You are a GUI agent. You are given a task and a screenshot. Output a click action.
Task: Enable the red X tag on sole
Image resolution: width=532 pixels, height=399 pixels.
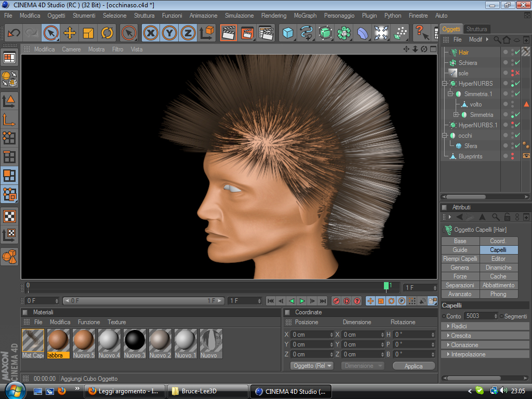(x=517, y=73)
